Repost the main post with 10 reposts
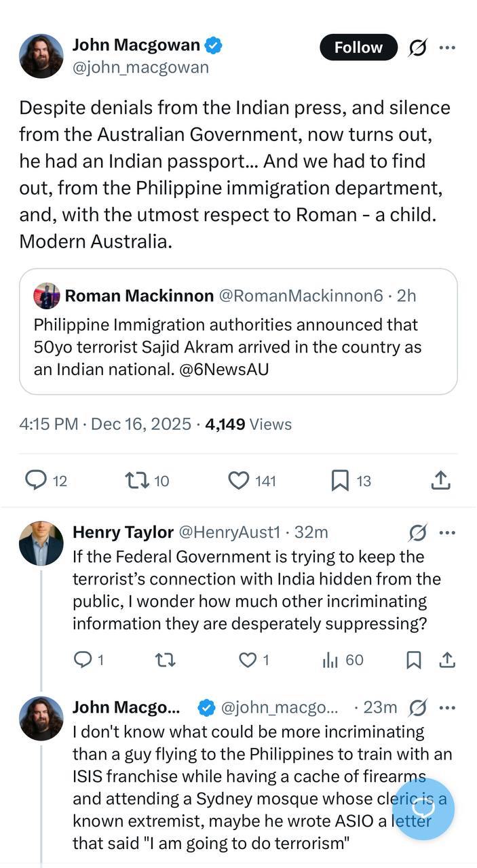 137,481
